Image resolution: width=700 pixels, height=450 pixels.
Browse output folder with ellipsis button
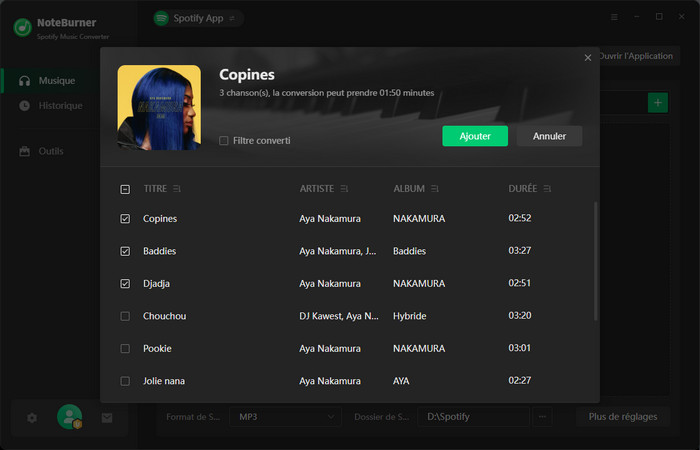[542, 417]
